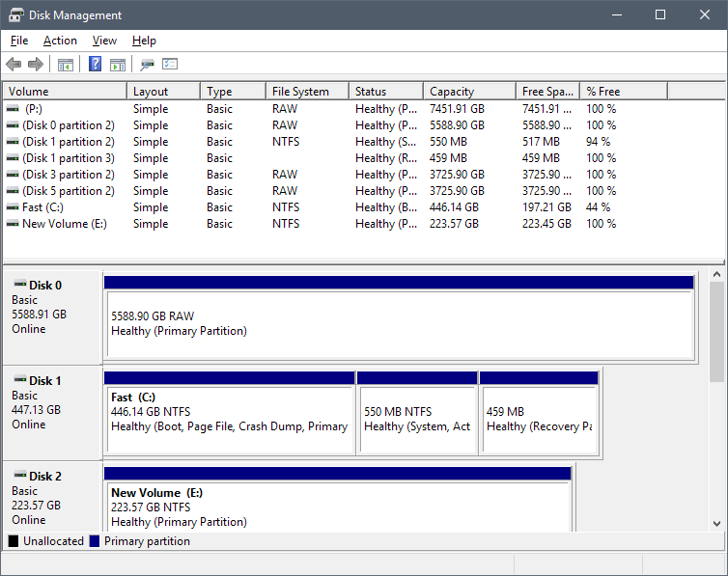Click the Forward arrow toolbar icon
728x576 pixels.
coord(36,65)
